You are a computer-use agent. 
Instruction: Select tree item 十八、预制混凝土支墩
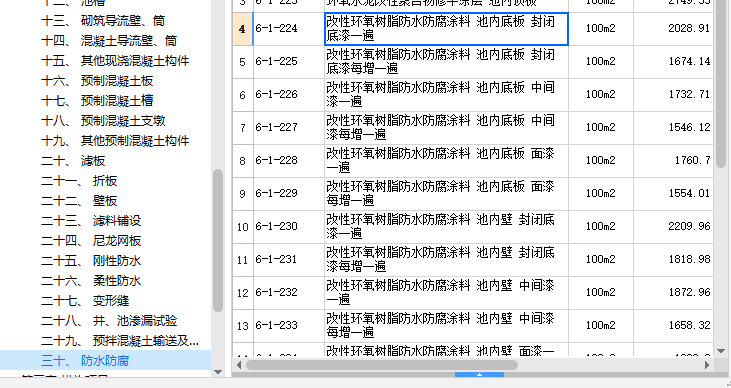click(103, 121)
